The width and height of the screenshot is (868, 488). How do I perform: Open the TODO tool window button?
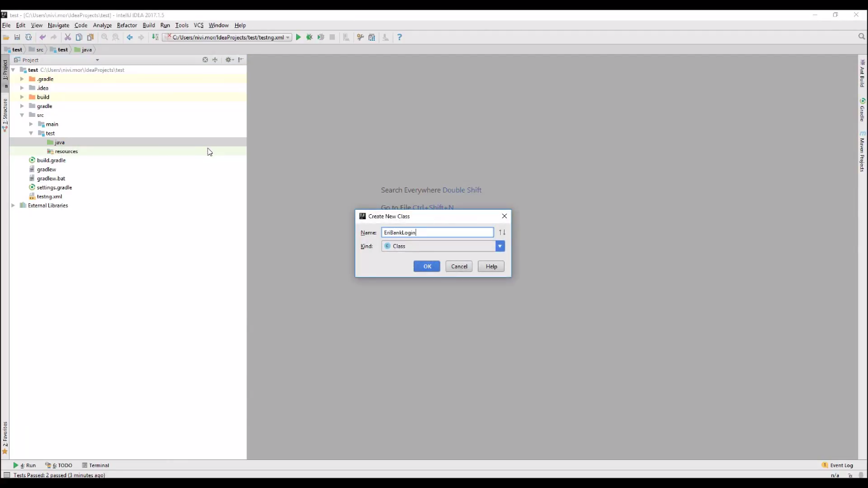pyautogui.click(x=58, y=465)
